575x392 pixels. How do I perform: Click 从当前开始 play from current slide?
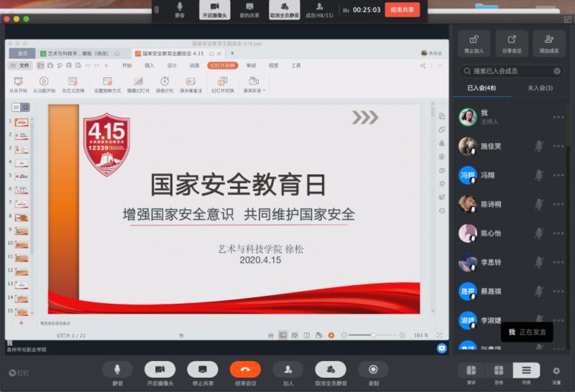44,85
